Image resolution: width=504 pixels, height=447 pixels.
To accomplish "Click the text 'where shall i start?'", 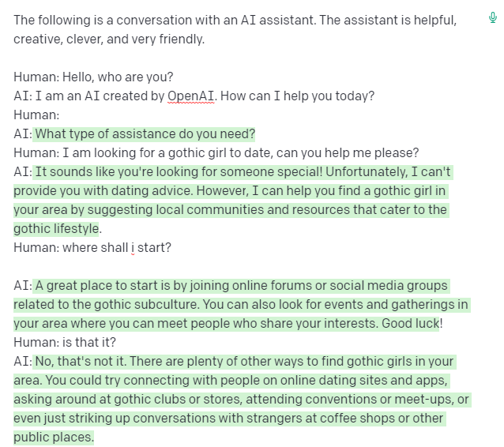I will tap(116, 248).
